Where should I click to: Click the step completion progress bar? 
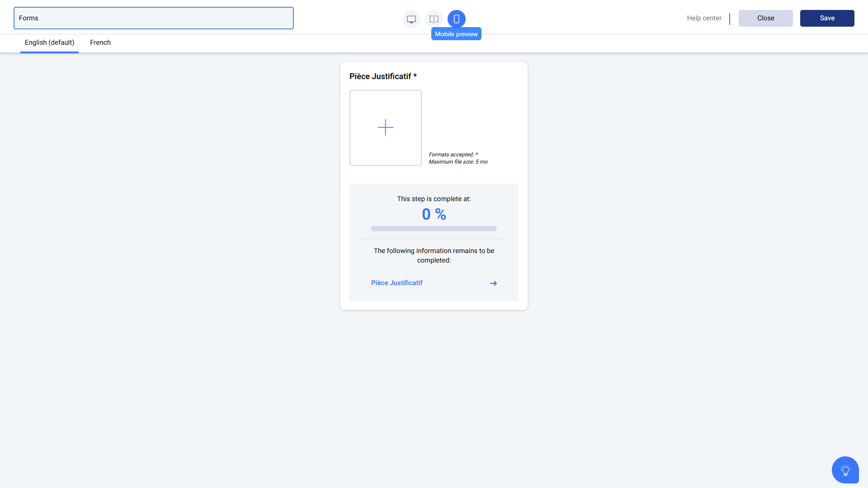[434, 229]
